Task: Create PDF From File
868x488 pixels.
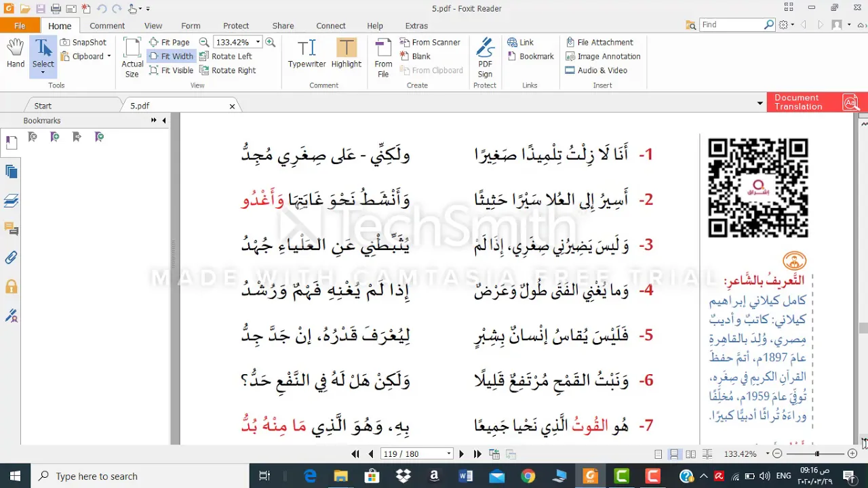Action: point(383,58)
